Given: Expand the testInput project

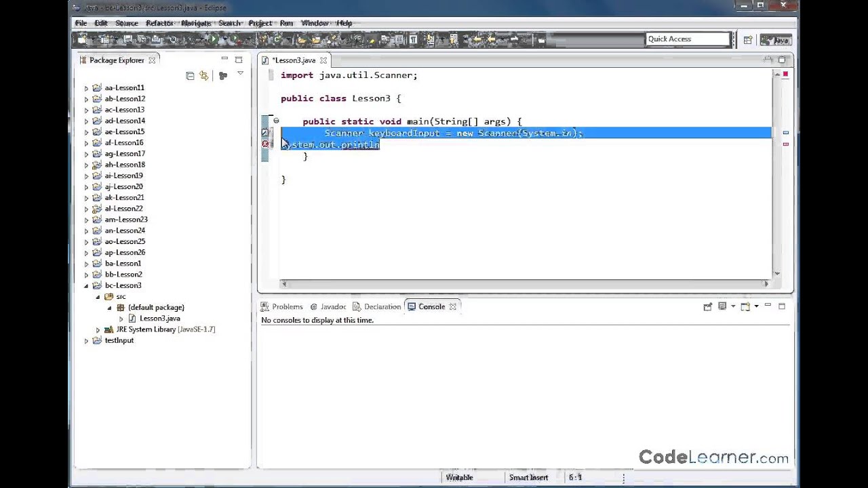Looking at the screenshot, I should pos(87,340).
